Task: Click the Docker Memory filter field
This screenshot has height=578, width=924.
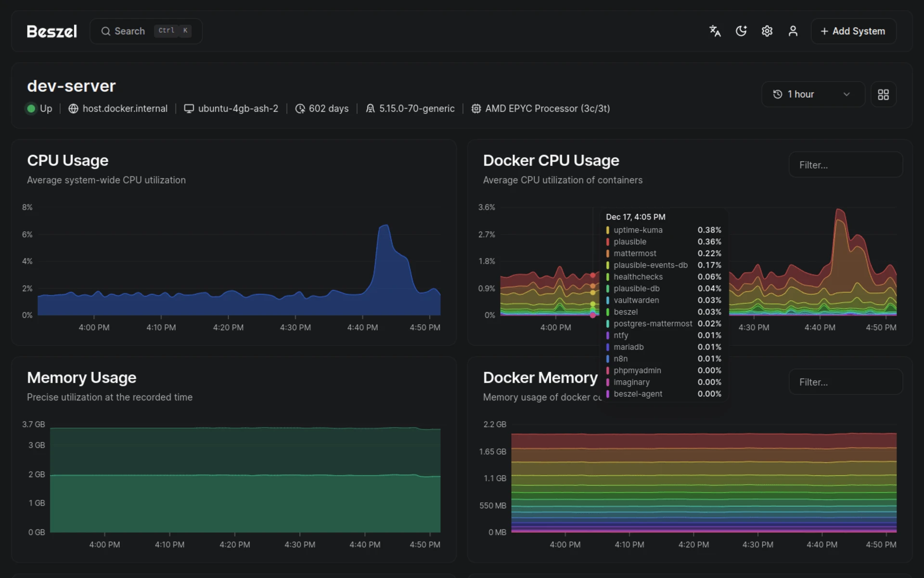Action: tap(846, 382)
